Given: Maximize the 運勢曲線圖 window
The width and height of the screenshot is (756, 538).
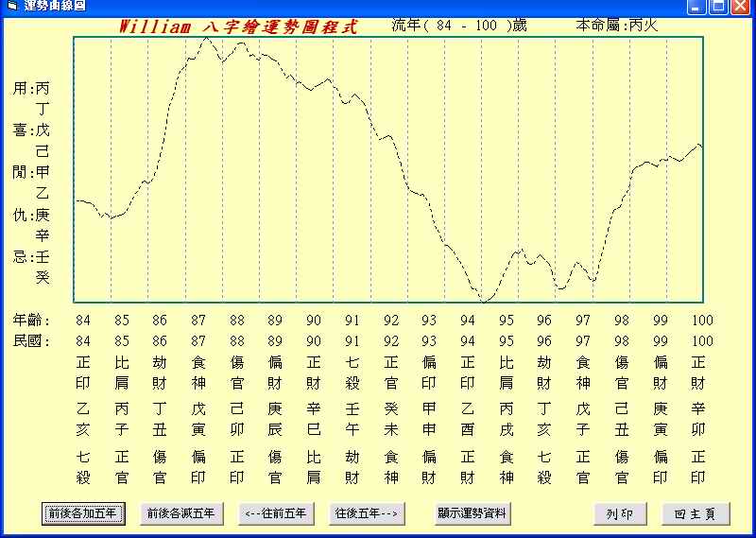Looking at the screenshot, I should pos(718,8).
